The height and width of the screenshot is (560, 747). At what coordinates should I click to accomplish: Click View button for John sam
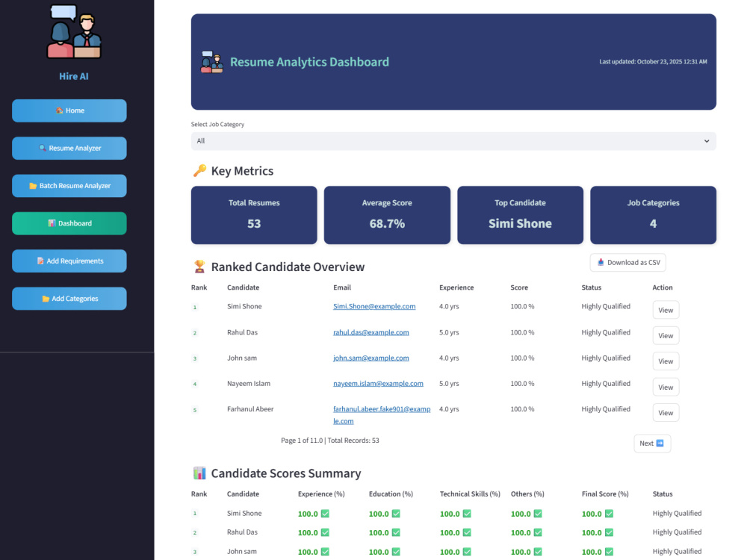tap(666, 361)
